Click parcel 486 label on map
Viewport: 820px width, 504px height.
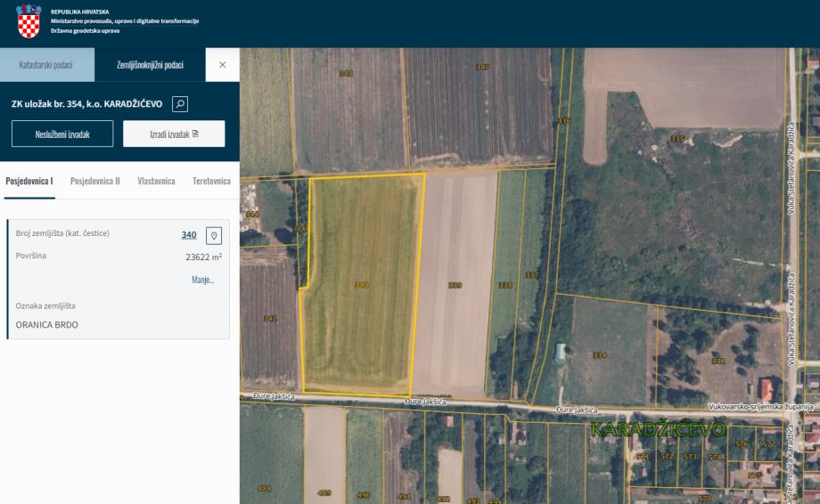pos(264,489)
